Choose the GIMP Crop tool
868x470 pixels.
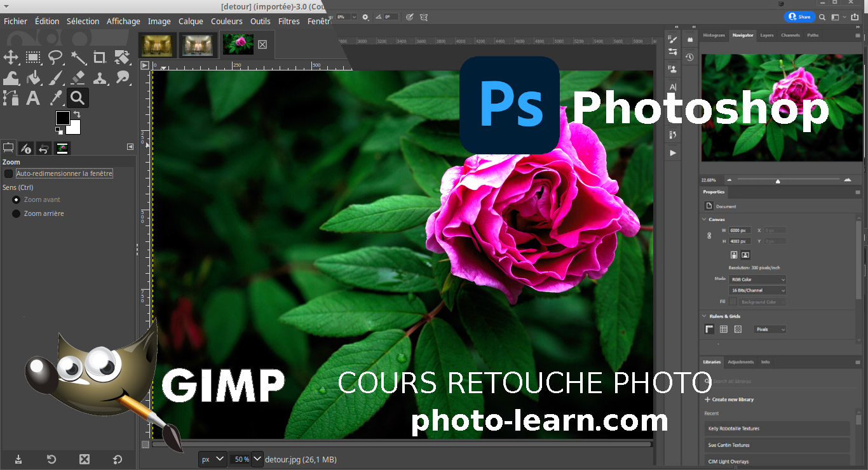pyautogui.click(x=100, y=58)
